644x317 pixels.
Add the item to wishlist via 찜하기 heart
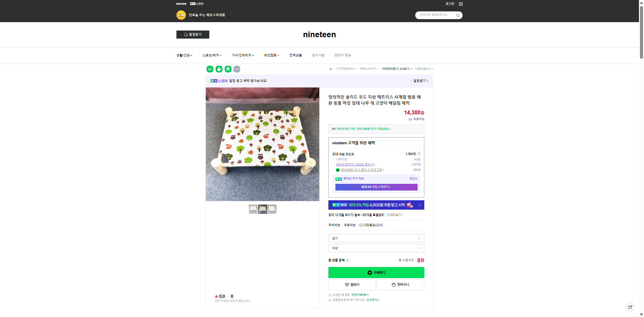click(352, 284)
